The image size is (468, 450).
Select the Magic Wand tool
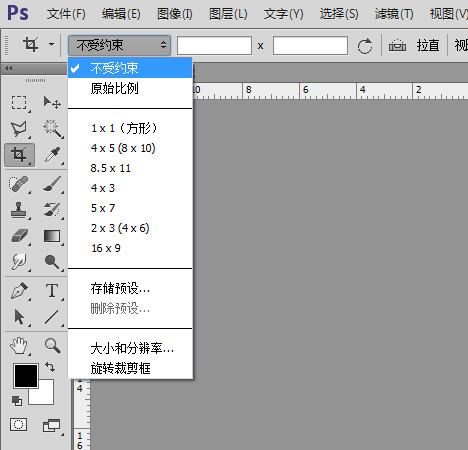click(52, 129)
